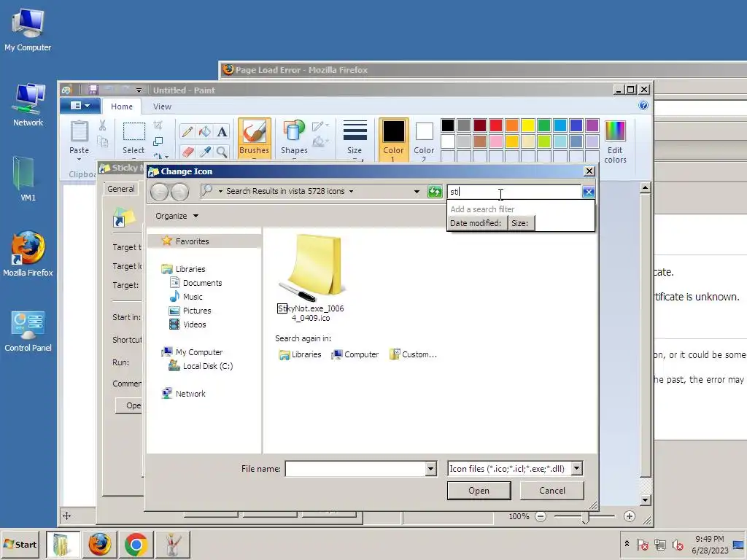Choose the yellow color swatch in Paint palette
Image resolution: width=747 pixels, height=560 pixels.
click(x=528, y=125)
